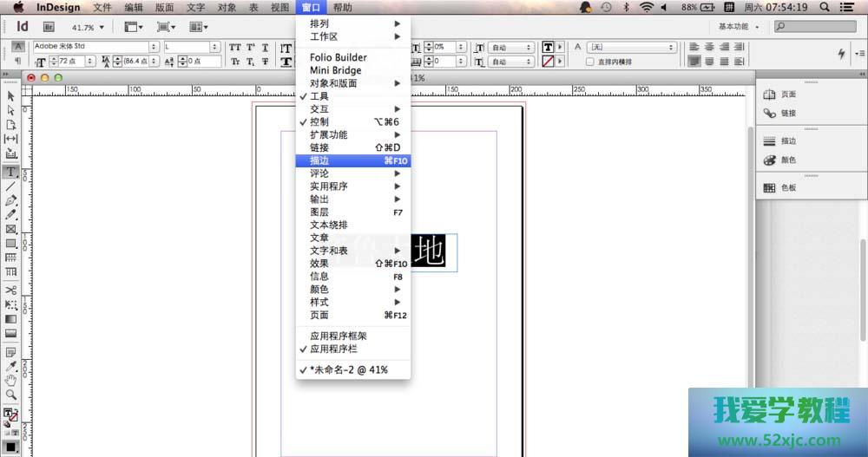This screenshot has width=868, height=457.
Task: Click Folio Builder menu entry
Action: (339, 57)
